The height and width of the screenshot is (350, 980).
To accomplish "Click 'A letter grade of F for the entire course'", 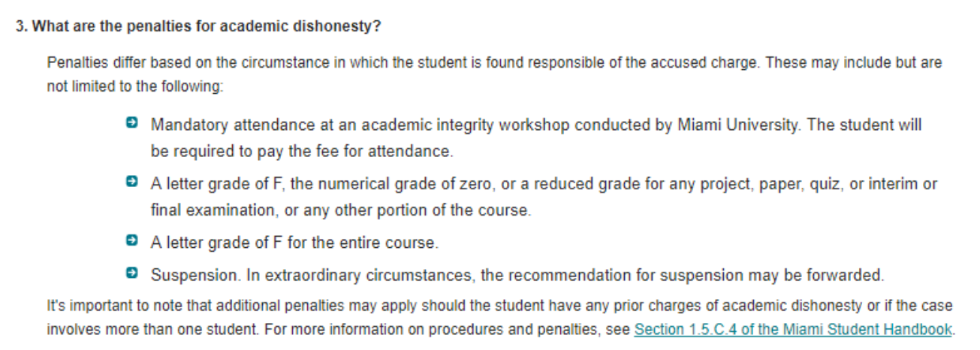I will click(x=294, y=243).
